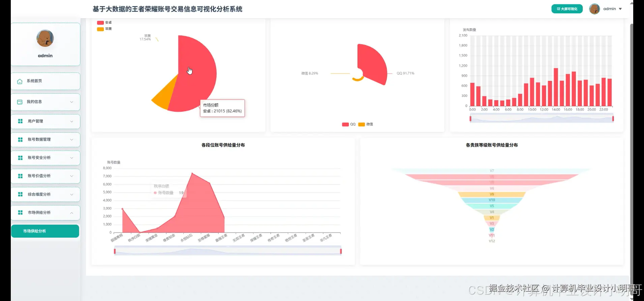
Task: Click the 账号安全分析 grid icon
Action: tap(20, 158)
